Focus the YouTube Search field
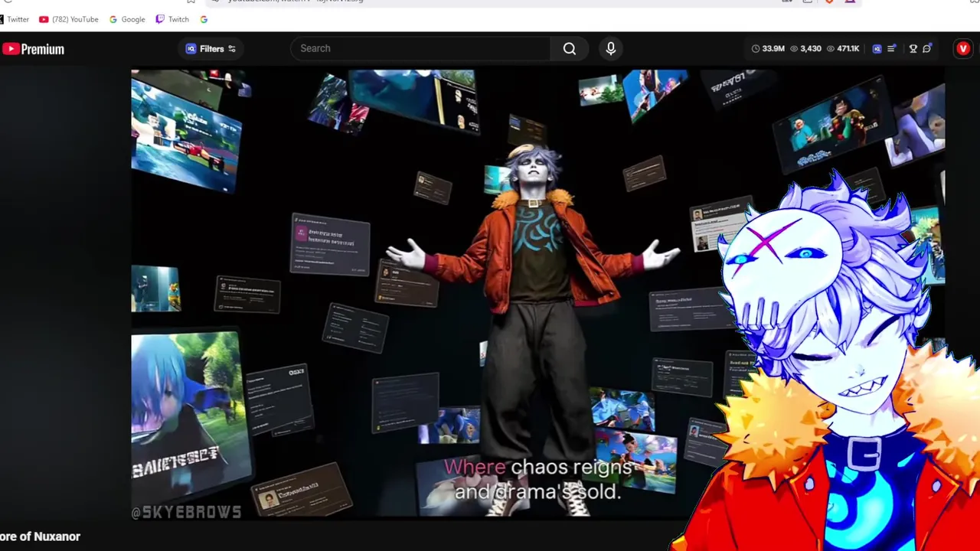The width and height of the screenshot is (980, 551). pyautogui.click(x=420, y=48)
